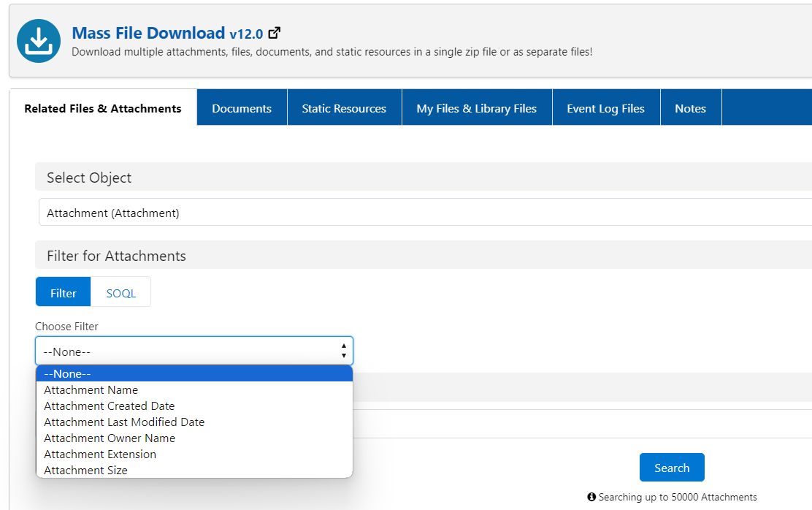
Task: Collapse the Choose Filter dropdown
Action: (194, 351)
